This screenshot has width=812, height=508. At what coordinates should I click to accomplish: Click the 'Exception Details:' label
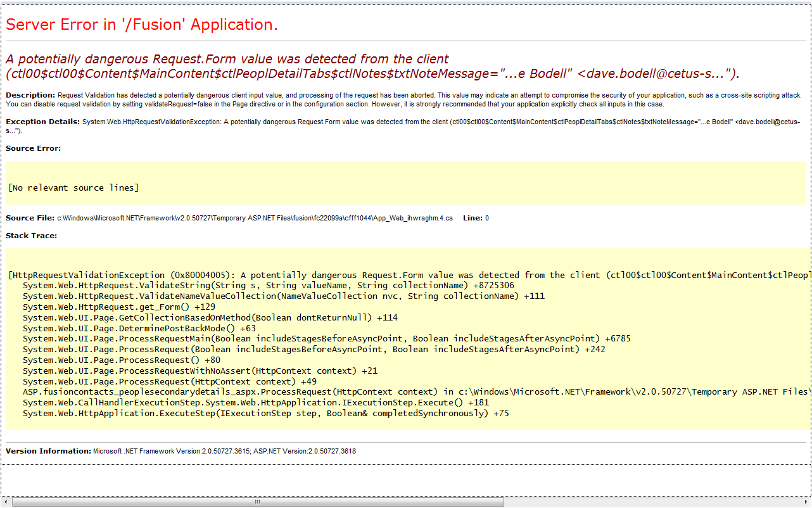pos(42,122)
